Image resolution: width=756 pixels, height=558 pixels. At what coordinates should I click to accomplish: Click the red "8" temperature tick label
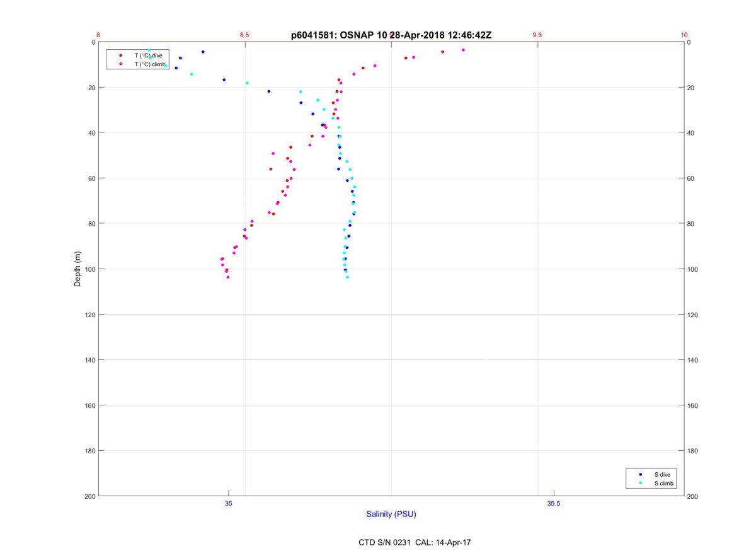pyautogui.click(x=98, y=35)
